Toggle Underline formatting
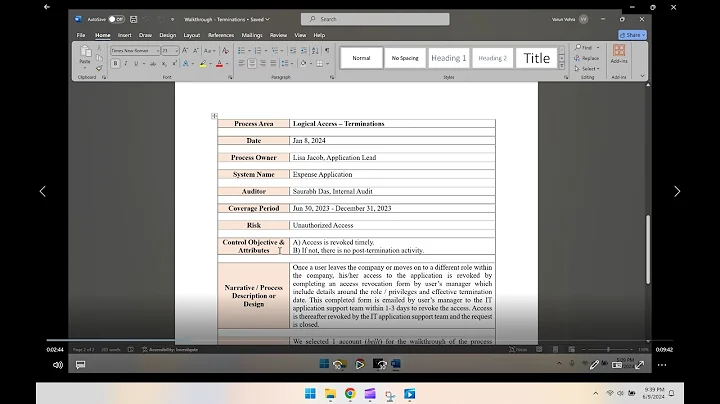Image resolution: width=720 pixels, height=404 pixels. pos(136,63)
